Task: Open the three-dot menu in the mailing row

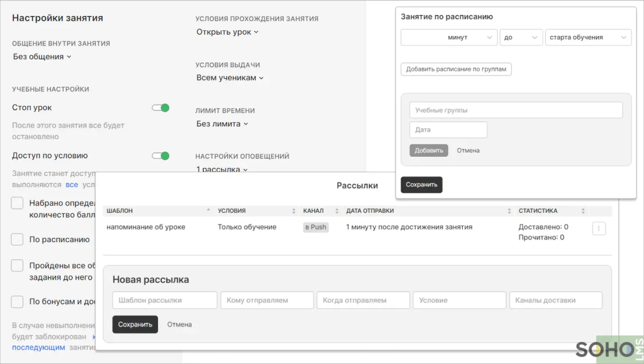Action: click(599, 228)
